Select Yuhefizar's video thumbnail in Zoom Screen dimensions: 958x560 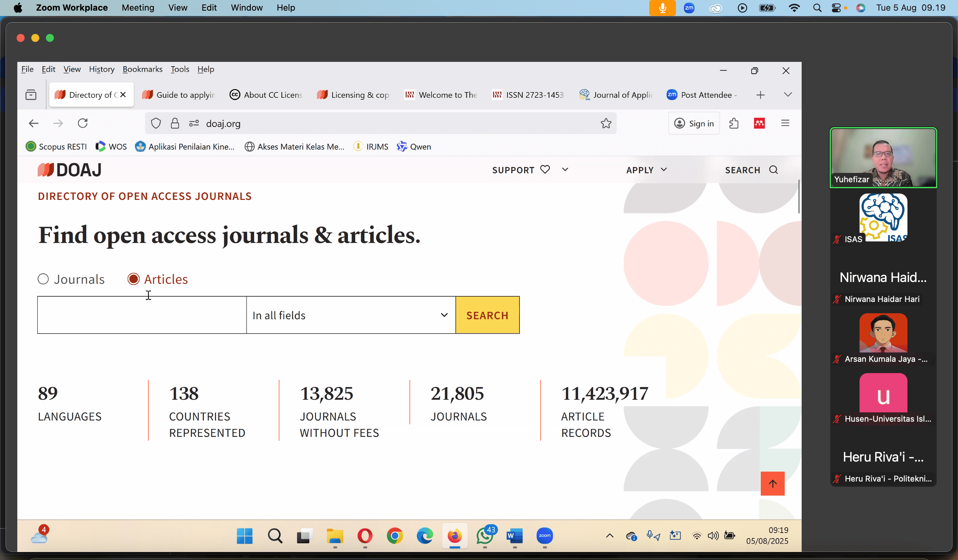point(883,158)
